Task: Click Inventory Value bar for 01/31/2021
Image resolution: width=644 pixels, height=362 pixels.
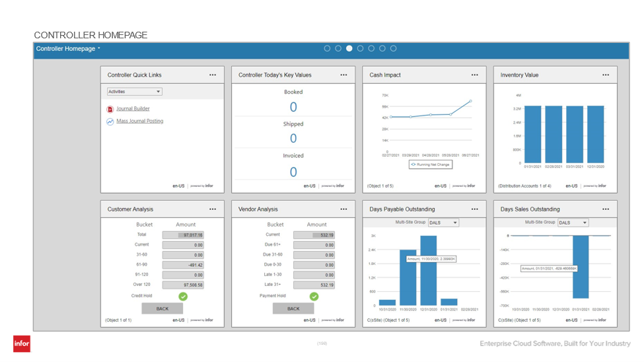Action: coord(532,135)
